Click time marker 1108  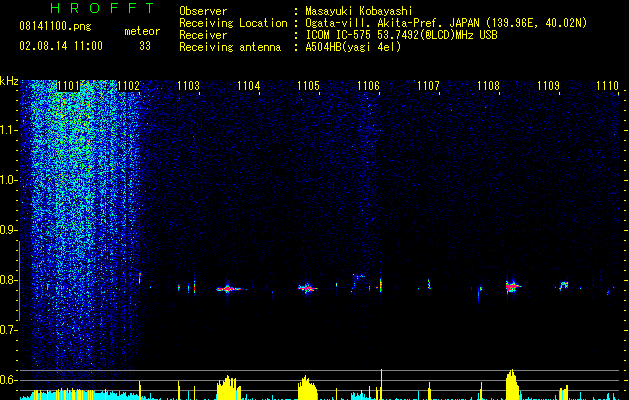tap(488, 86)
